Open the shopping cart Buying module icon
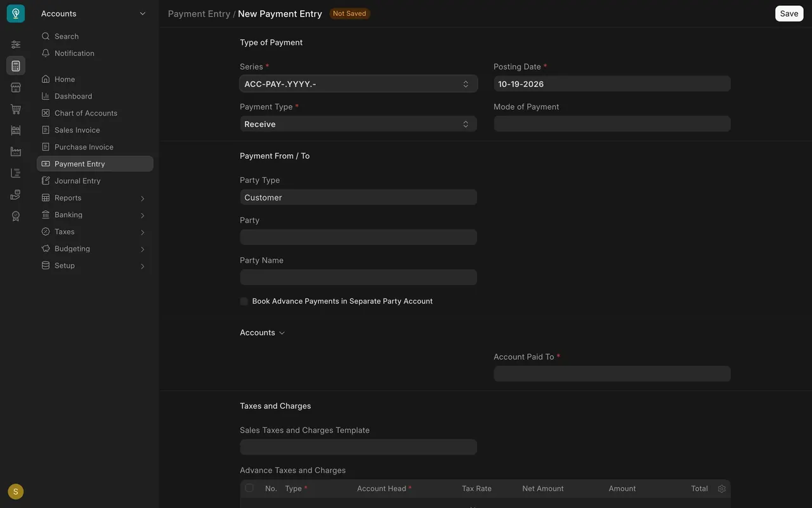This screenshot has width=812, height=508. pos(16,109)
